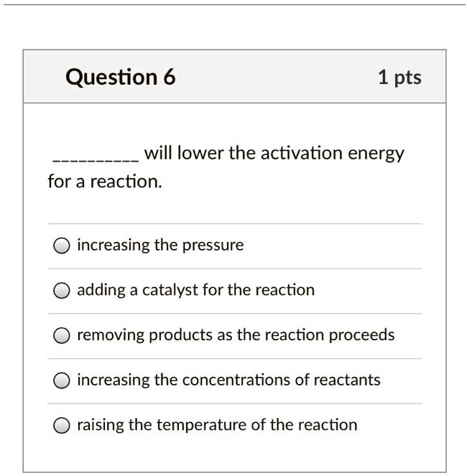This screenshot has height=476, width=467.
Task: Select the 'increasing the pressure' radio button
Action: point(62,246)
